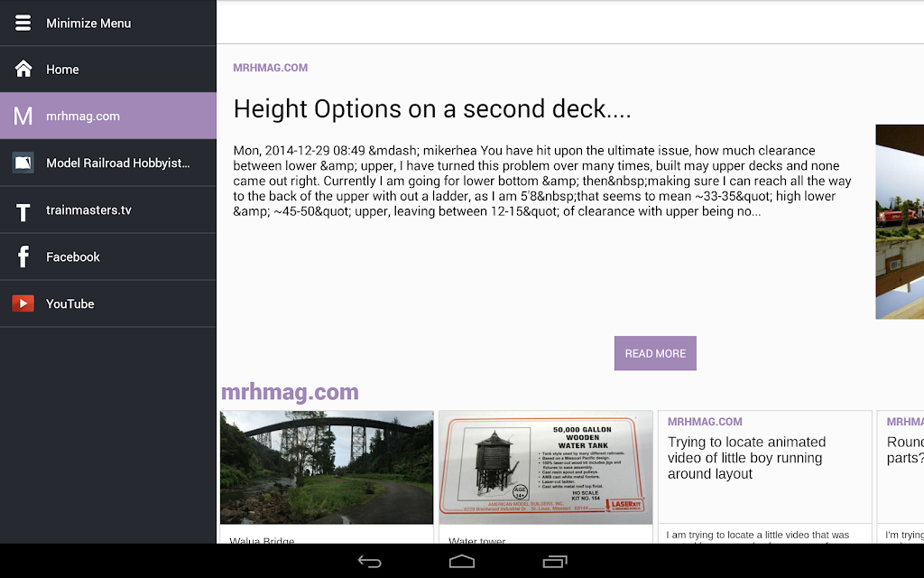Open the Waiua Bridge photo thumbnail
924x578 pixels.
327,467
